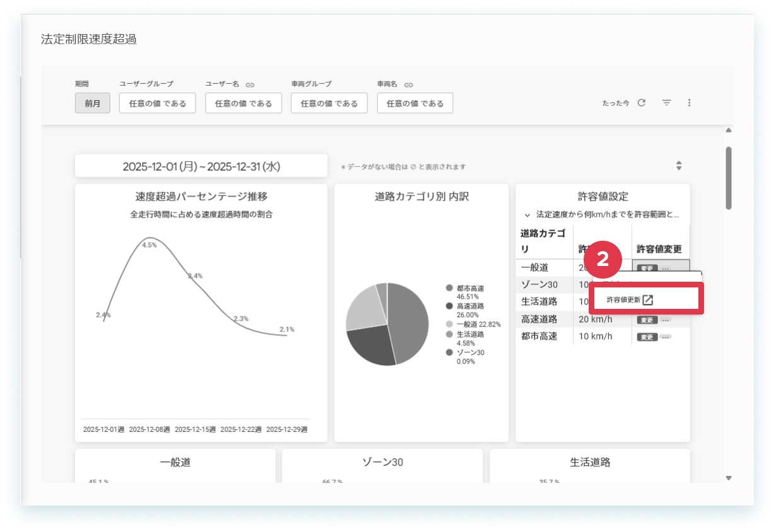The width and height of the screenshot is (774, 532).
Task: Click the 許容値変更 column header
Action: (659, 249)
